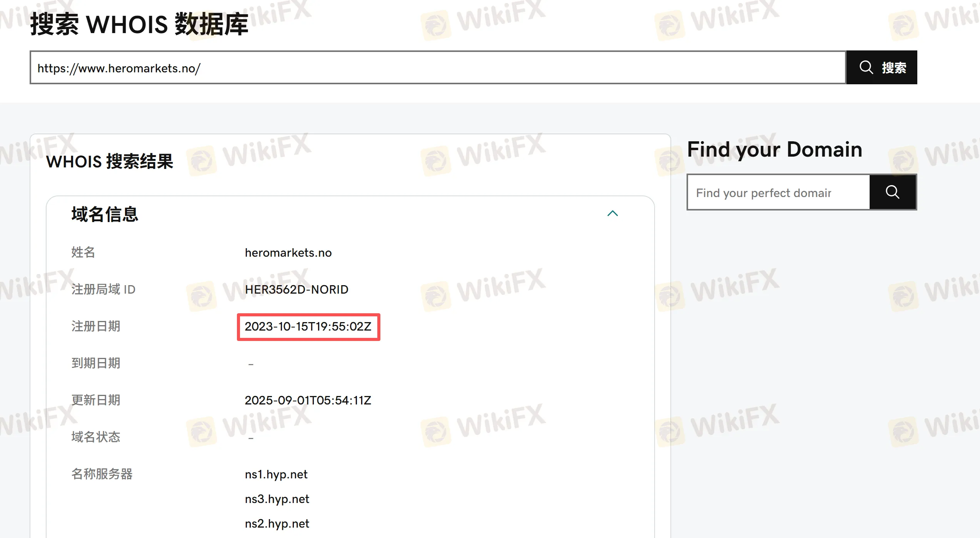The height and width of the screenshot is (538, 980).
Task: Click the 到期日期 label
Action: pyautogui.click(x=96, y=363)
